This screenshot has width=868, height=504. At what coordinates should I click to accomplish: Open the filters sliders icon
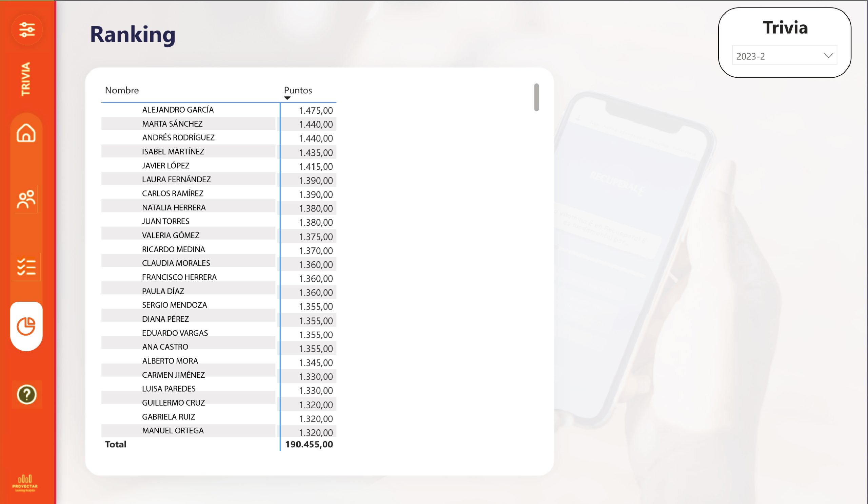click(27, 30)
